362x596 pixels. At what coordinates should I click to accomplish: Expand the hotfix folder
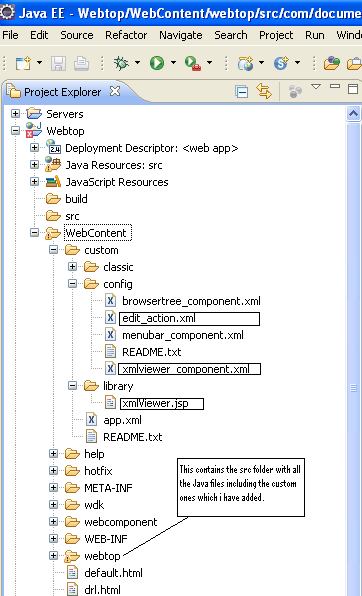[53, 471]
